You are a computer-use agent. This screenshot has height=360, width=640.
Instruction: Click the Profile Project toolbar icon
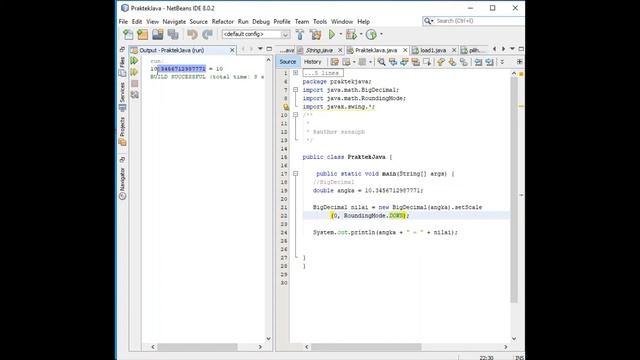(371, 35)
